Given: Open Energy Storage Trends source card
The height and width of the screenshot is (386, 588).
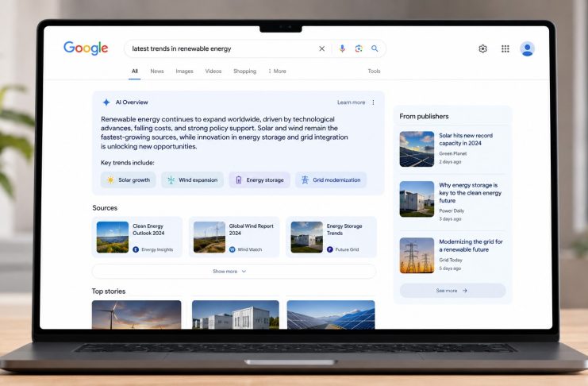Looking at the screenshot, I should [x=331, y=237].
